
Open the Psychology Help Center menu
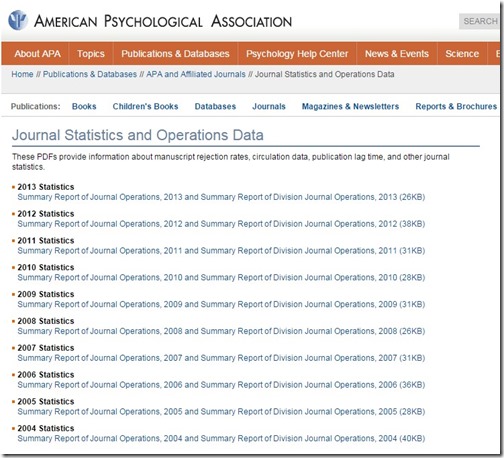[x=297, y=54]
